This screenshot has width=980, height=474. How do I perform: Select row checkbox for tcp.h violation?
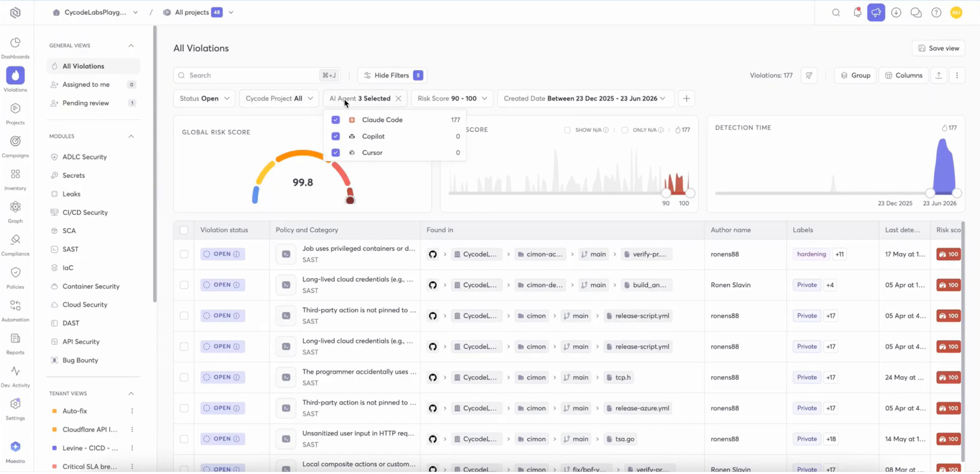(184, 377)
